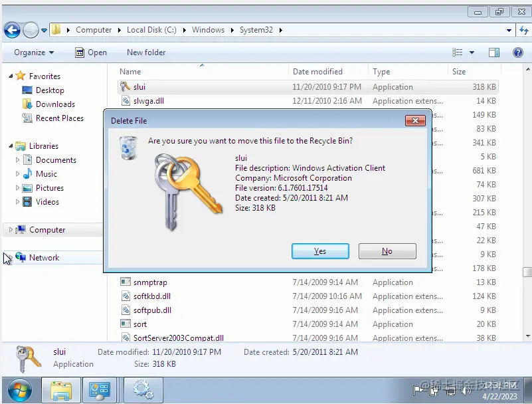Click the softpub.dll file icon
The image size is (532, 404).
pyautogui.click(x=126, y=310)
